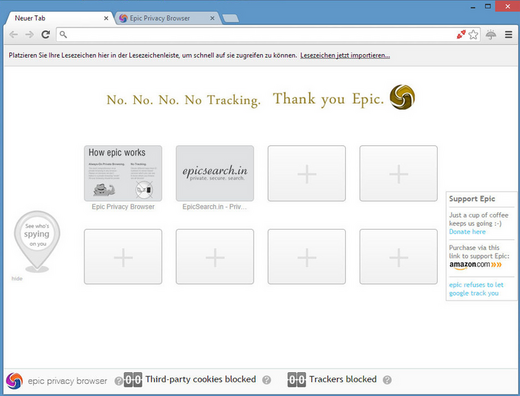This screenshot has width=520, height=396.
Task: Add a site in the fourth bottom-row tile
Action: point(398,257)
